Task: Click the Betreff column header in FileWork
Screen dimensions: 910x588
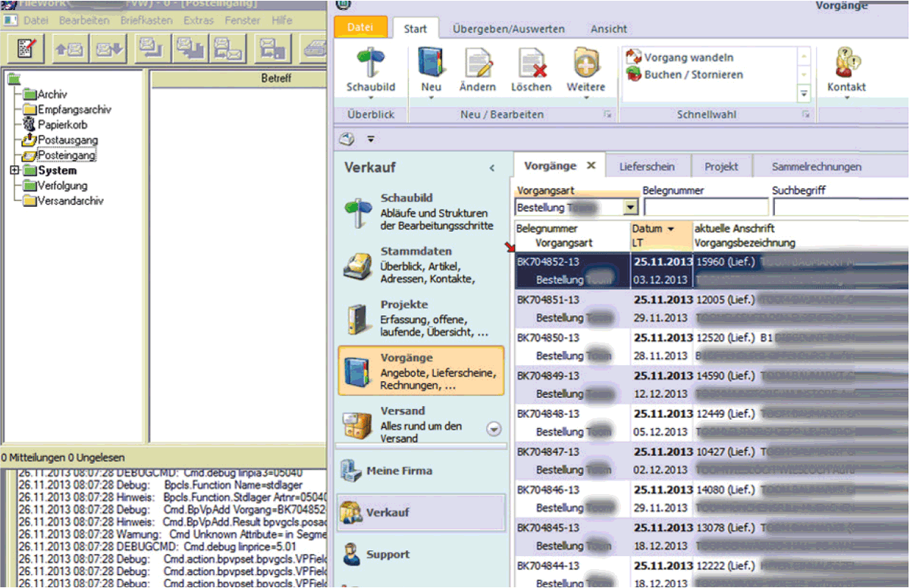Action: (239, 78)
